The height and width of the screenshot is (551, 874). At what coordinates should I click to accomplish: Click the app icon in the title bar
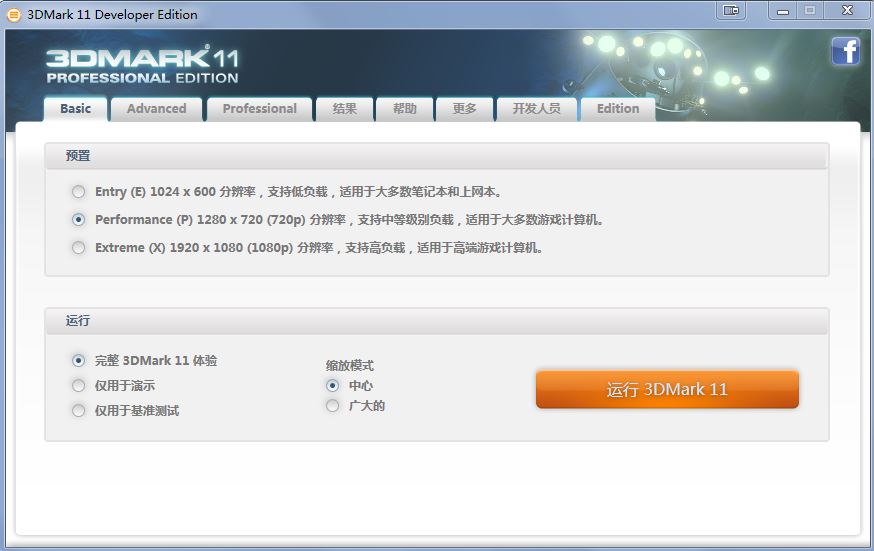pyautogui.click(x=14, y=14)
